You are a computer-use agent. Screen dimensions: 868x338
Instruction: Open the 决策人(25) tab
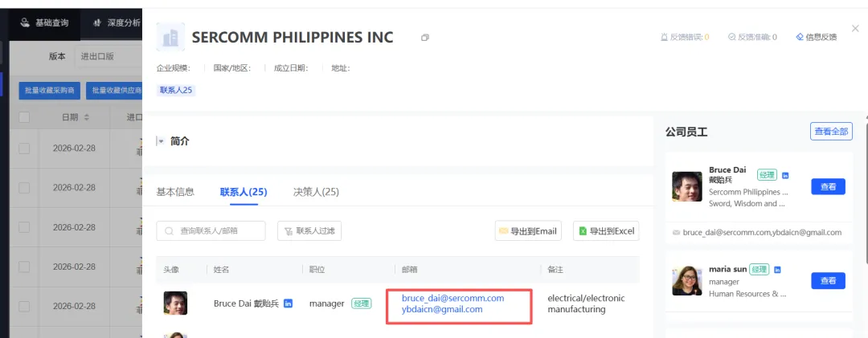[316, 192]
